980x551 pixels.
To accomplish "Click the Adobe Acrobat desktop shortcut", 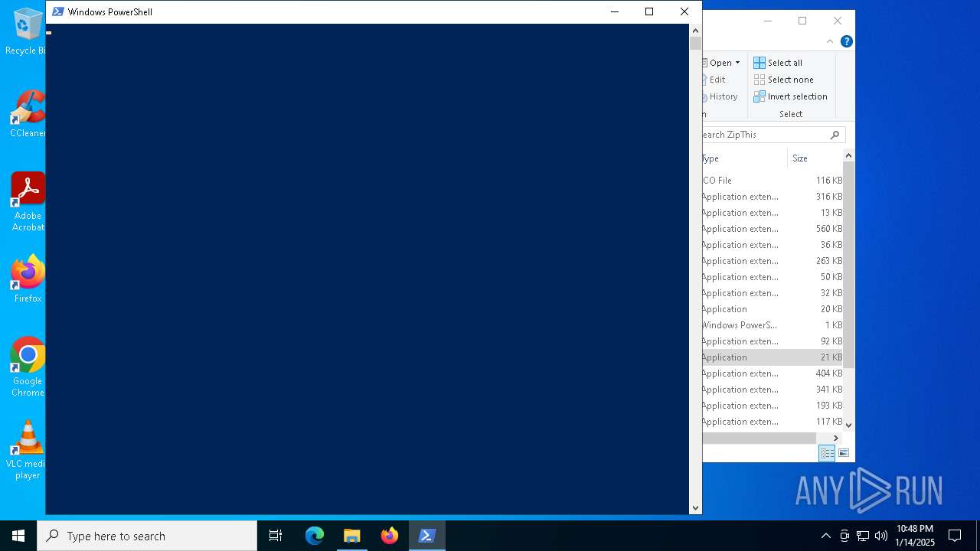I will pos(28,203).
